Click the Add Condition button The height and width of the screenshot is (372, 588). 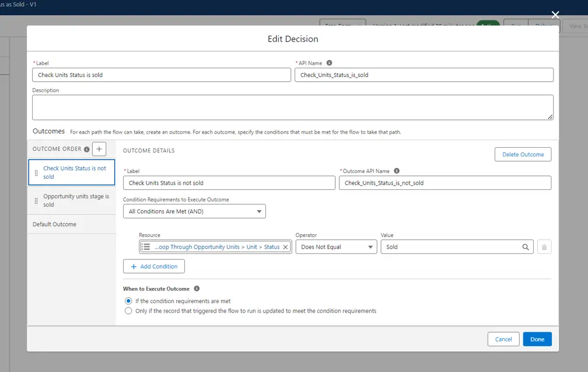(x=154, y=266)
